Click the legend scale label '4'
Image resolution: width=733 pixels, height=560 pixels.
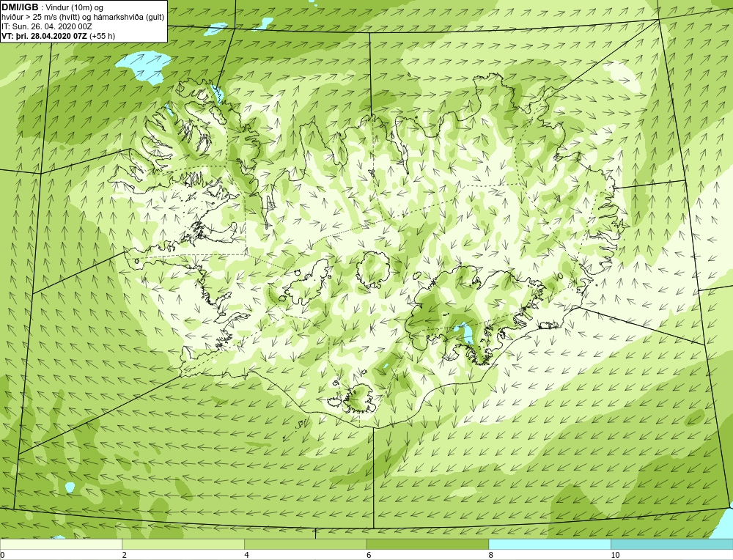pos(247,555)
